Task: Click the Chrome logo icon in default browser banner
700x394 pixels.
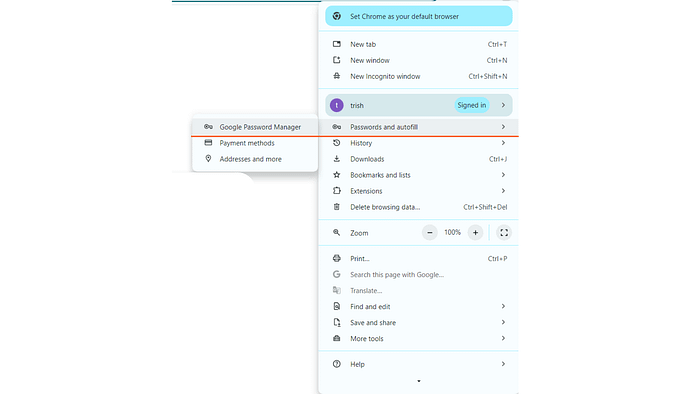Action: pyautogui.click(x=337, y=16)
